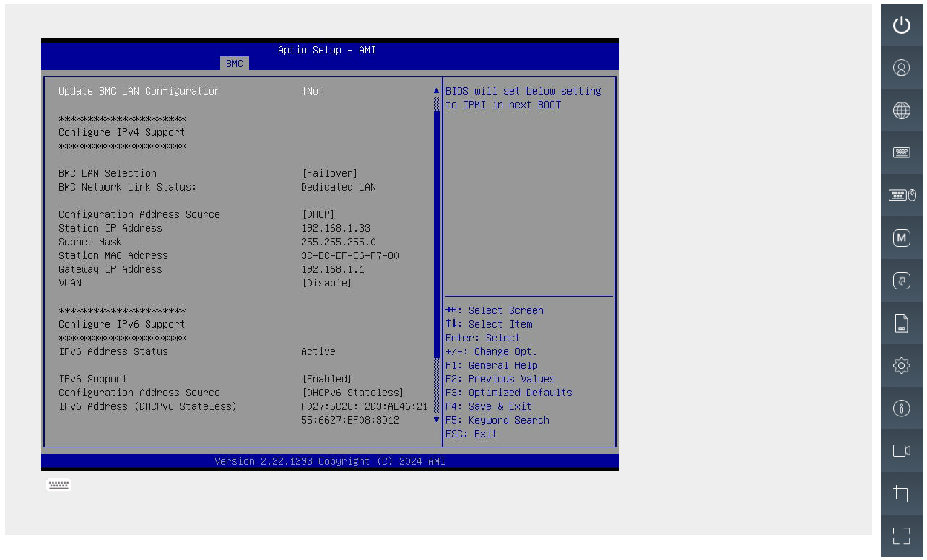Click the power control icon
927x560 pixels.
(901, 25)
